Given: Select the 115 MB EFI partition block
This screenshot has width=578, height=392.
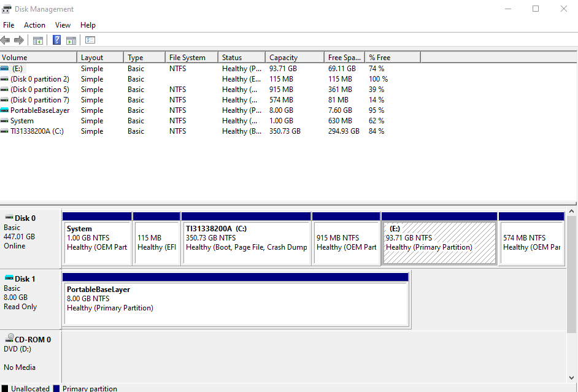Looking at the screenshot, I should [x=156, y=239].
